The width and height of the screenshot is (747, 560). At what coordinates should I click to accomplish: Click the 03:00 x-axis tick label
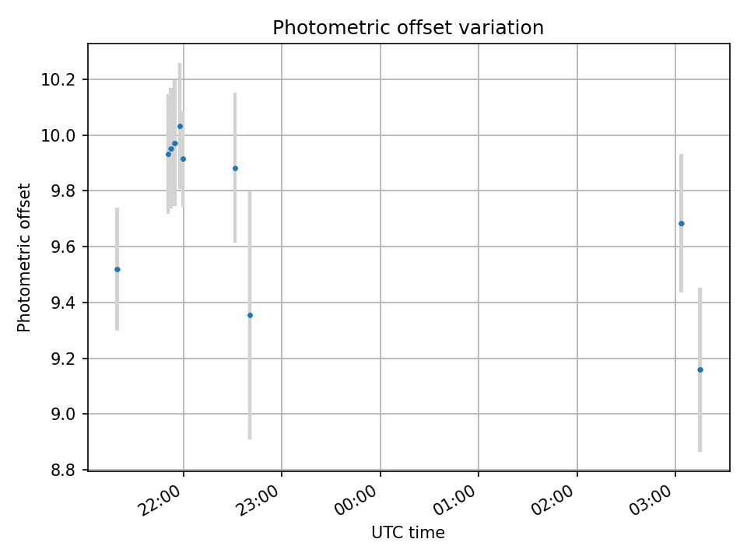coord(653,501)
